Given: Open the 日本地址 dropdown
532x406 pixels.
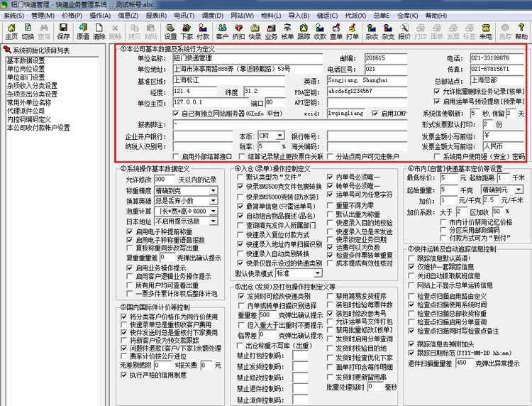Looking at the screenshot, I should tap(213, 221).
